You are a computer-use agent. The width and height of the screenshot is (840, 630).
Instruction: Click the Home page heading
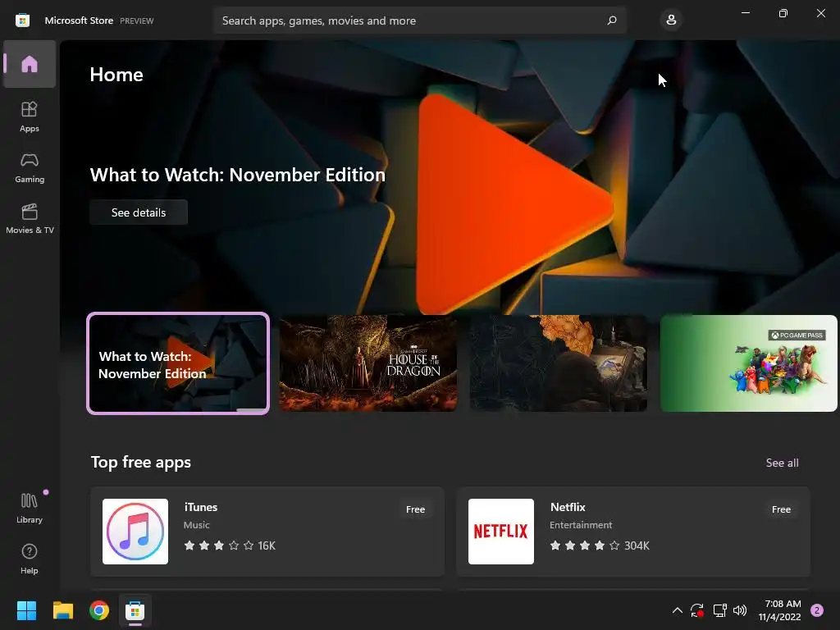click(116, 75)
